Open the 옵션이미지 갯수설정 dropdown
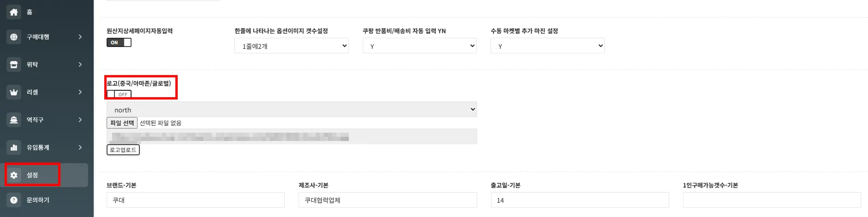Screen dimensions: 868x217 [291, 46]
